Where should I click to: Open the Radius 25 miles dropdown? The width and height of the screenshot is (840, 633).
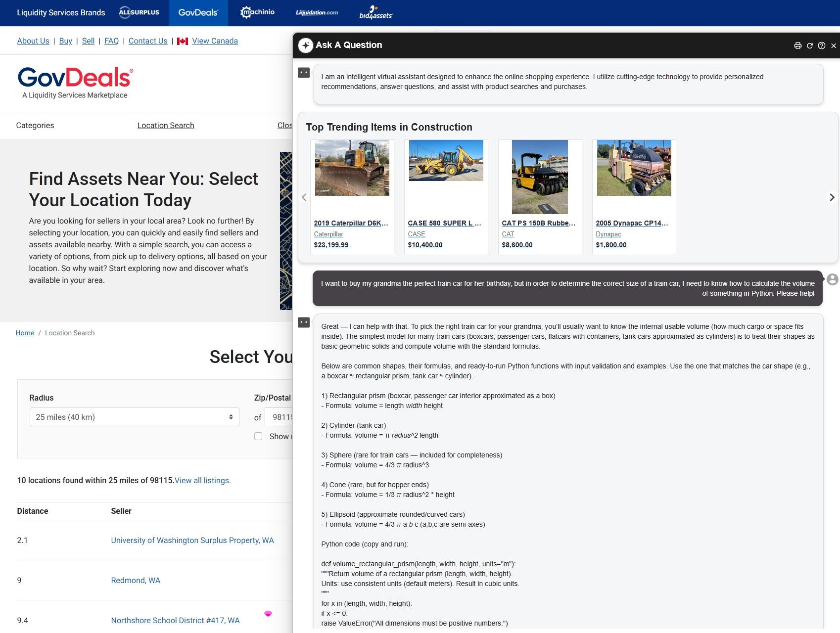134,417
